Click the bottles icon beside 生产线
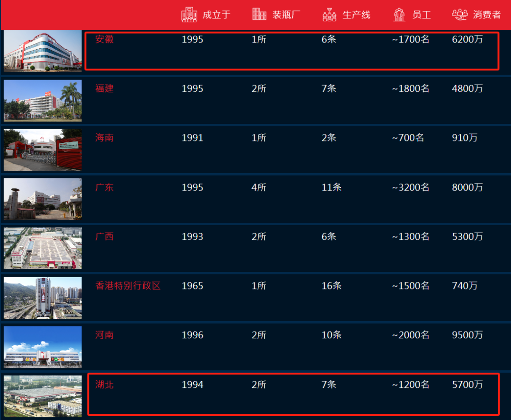Viewport: 511px width, 420px height. pyautogui.click(x=329, y=15)
